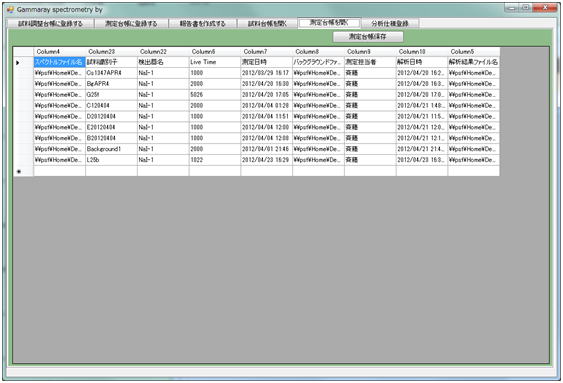This screenshot has width=563, height=383.
Task: Select the Cs1347APR4 sample cell
Action: (x=111, y=73)
